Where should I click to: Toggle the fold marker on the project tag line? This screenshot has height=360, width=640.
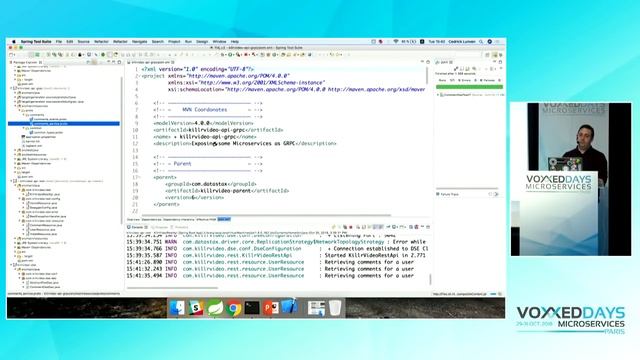(x=140, y=76)
